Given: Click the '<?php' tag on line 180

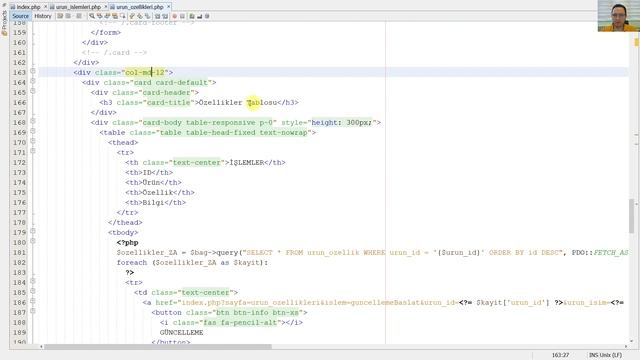Looking at the screenshot, I should coord(127,242).
